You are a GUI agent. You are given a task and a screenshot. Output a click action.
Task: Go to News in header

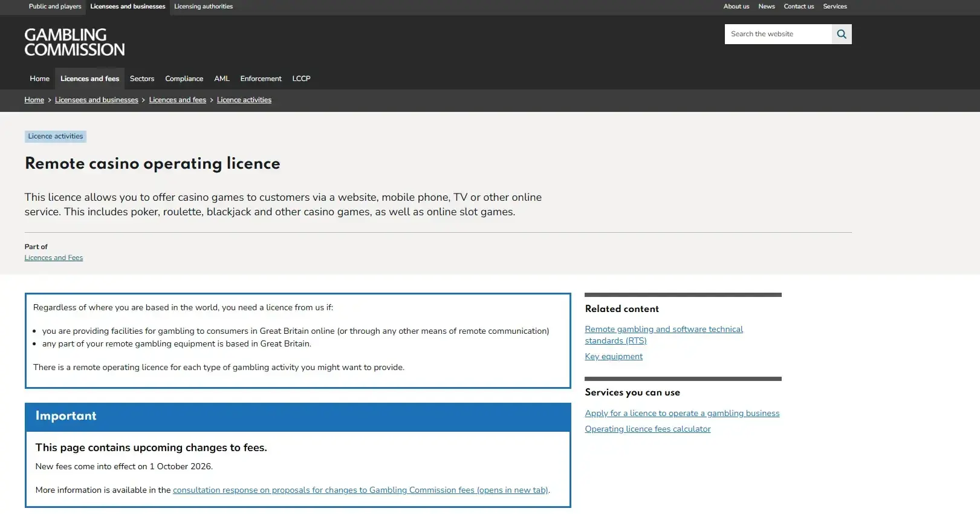click(x=767, y=7)
